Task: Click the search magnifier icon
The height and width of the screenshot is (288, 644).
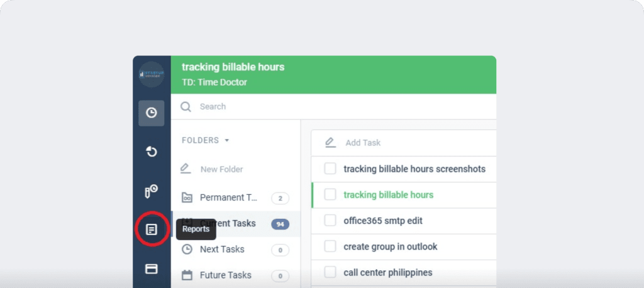Action: click(x=186, y=107)
